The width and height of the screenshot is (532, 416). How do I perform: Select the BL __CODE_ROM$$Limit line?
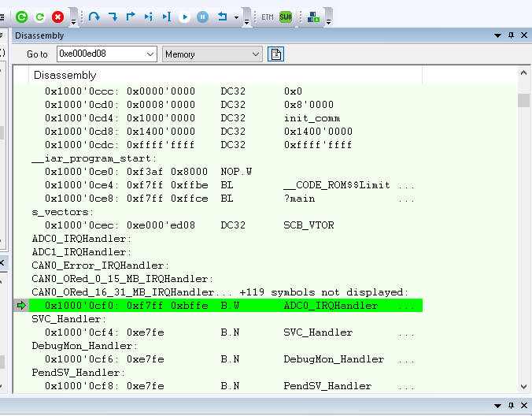coord(226,185)
